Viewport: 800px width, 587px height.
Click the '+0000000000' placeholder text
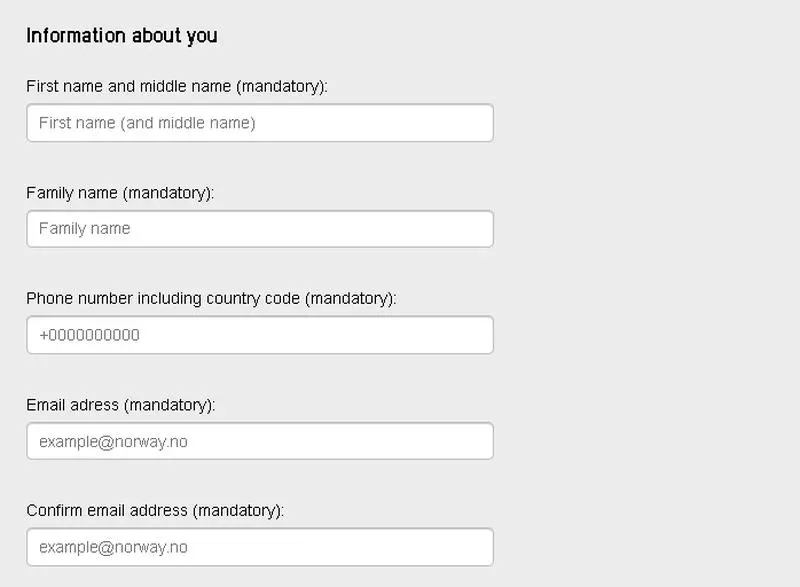click(x=89, y=335)
